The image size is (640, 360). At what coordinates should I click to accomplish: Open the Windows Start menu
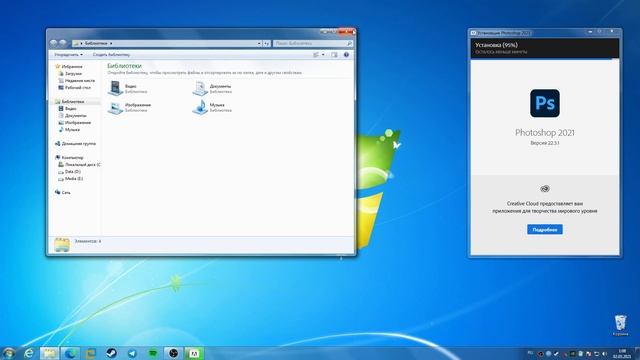(x=9, y=353)
